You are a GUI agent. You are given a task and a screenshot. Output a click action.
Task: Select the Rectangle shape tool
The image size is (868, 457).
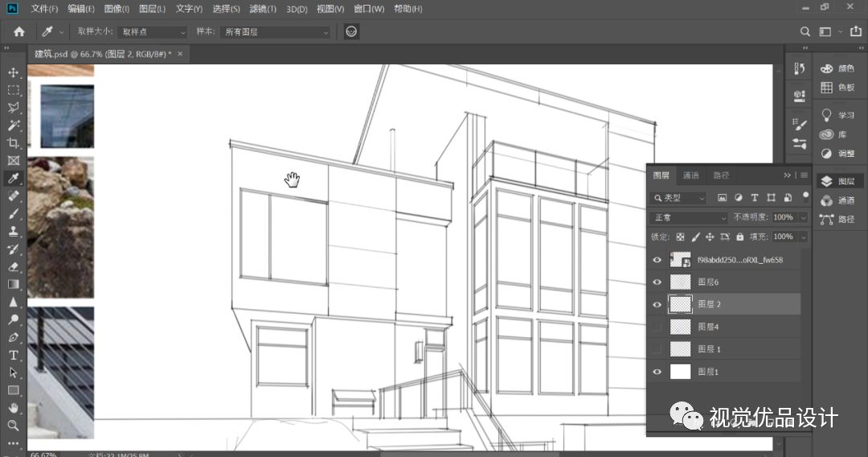(14, 390)
